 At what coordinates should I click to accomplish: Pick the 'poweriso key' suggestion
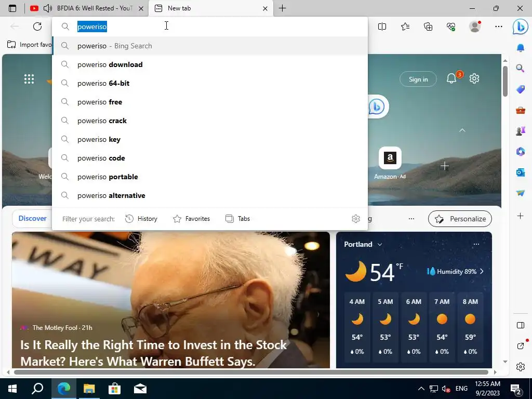point(210,139)
